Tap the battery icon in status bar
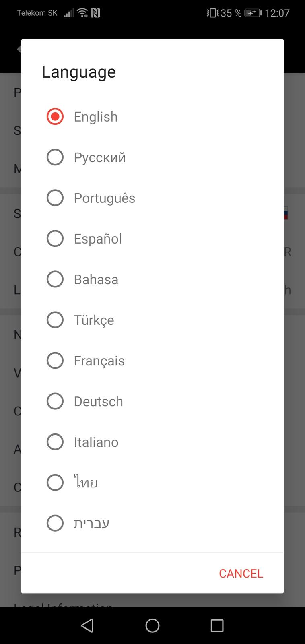 click(253, 13)
